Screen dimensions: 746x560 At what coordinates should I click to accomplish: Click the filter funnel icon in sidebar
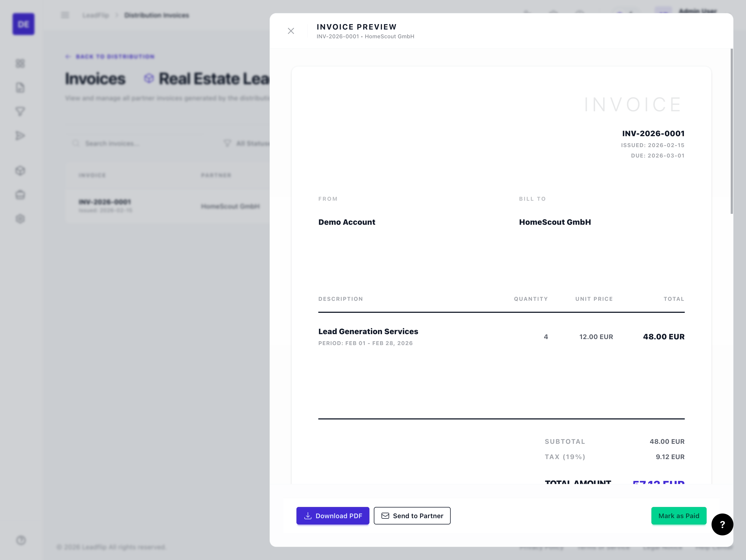point(20,111)
